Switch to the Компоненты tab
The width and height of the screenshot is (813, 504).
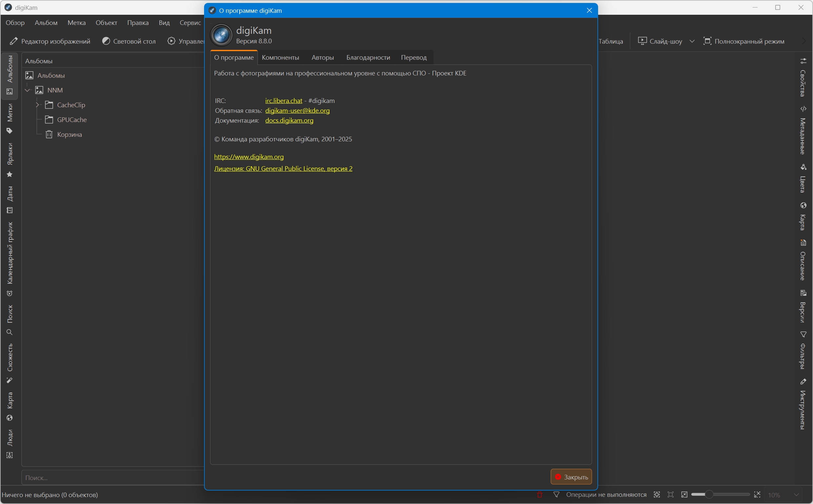tap(280, 57)
